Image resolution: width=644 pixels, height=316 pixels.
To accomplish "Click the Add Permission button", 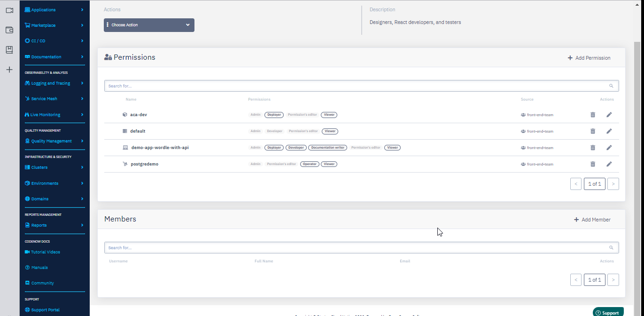I will point(589,58).
